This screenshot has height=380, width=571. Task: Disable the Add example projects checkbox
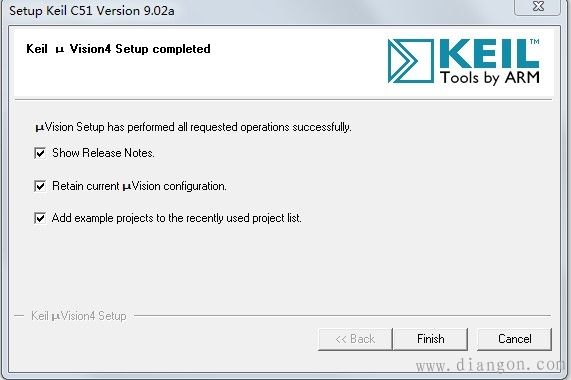[x=40, y=218]
